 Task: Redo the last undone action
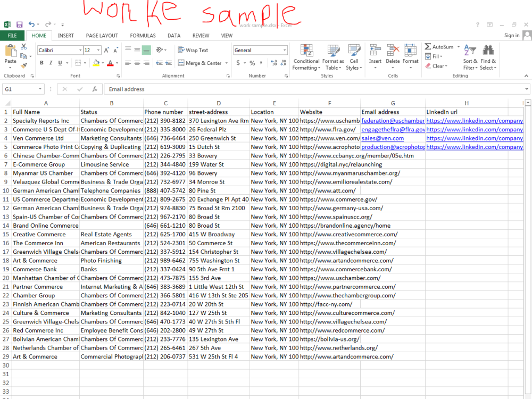click(x=48, y=24)
